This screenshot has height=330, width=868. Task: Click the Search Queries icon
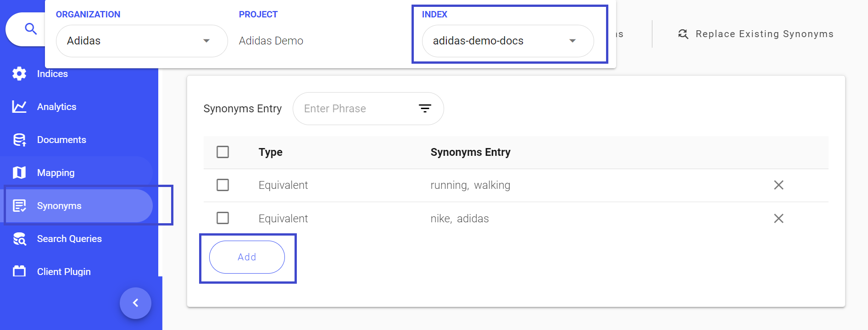(19, 239)
